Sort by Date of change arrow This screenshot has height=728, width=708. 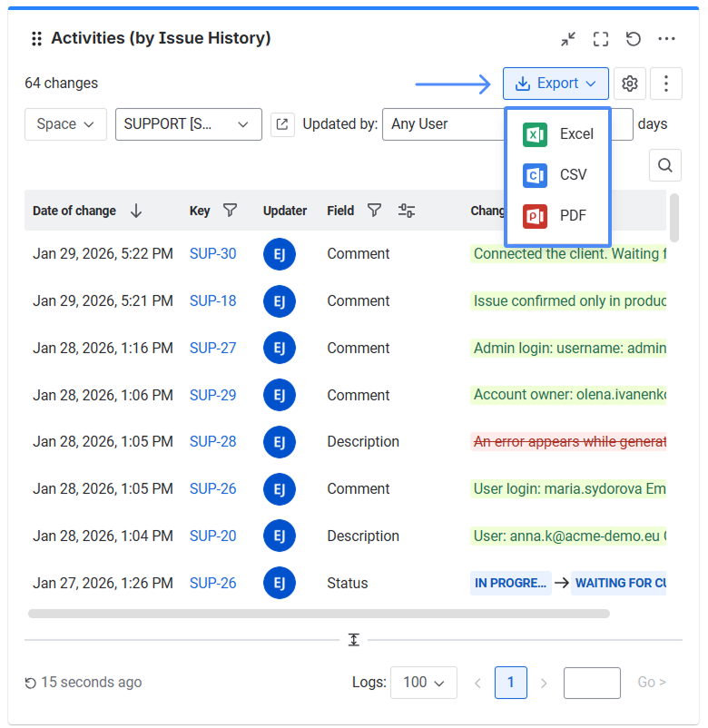[136, 211]
